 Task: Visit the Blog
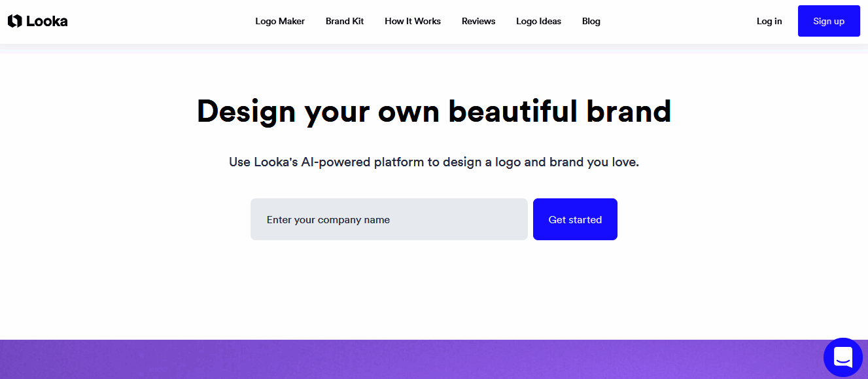click(591, 21)
